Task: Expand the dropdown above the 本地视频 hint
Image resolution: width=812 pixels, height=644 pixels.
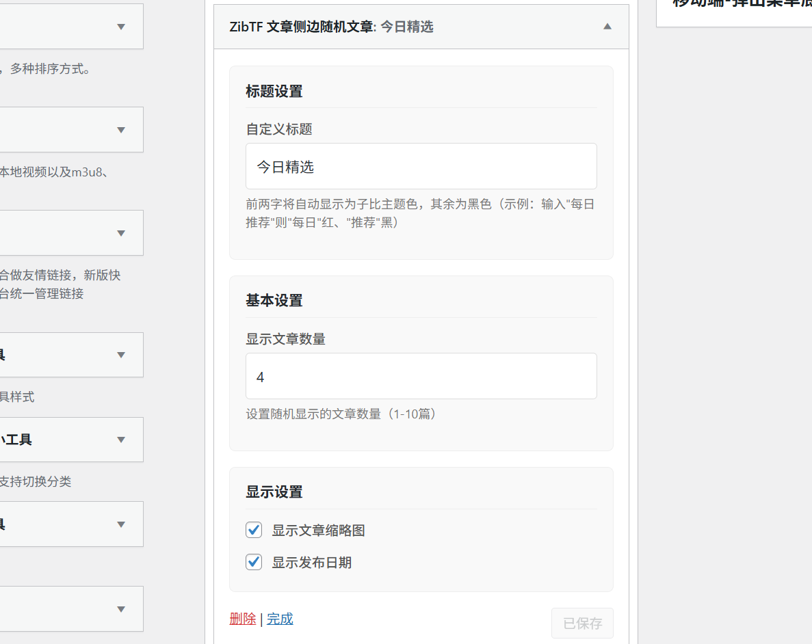Action: coord(120,130)
